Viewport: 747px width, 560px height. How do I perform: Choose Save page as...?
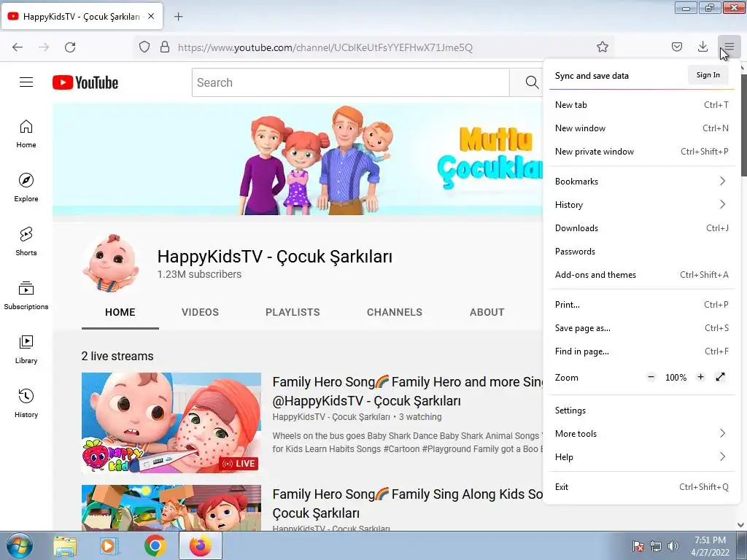(641, 328)
